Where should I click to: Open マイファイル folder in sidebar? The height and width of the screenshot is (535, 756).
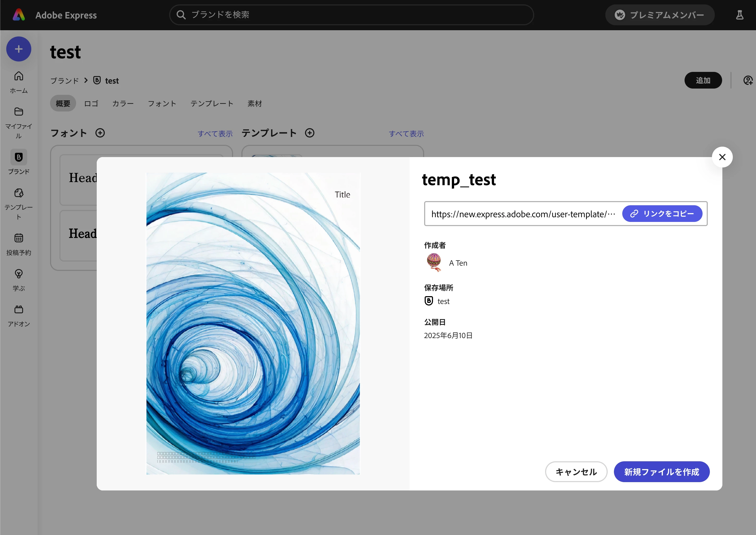19,112
